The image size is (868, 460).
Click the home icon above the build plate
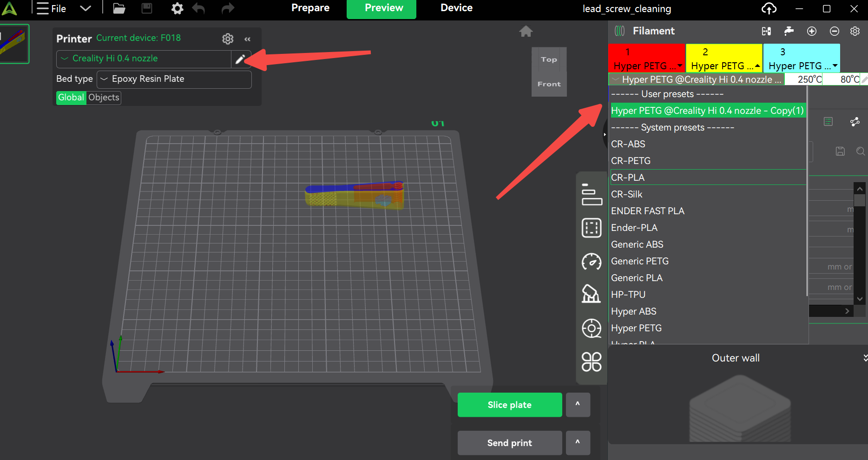click(x=526, y=31)
